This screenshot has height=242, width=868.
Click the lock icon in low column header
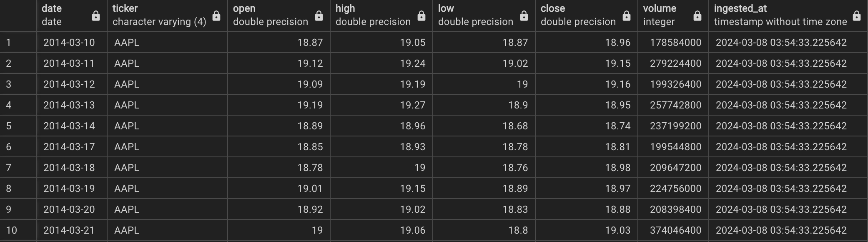pyautogui.click(x=524, y=16)
